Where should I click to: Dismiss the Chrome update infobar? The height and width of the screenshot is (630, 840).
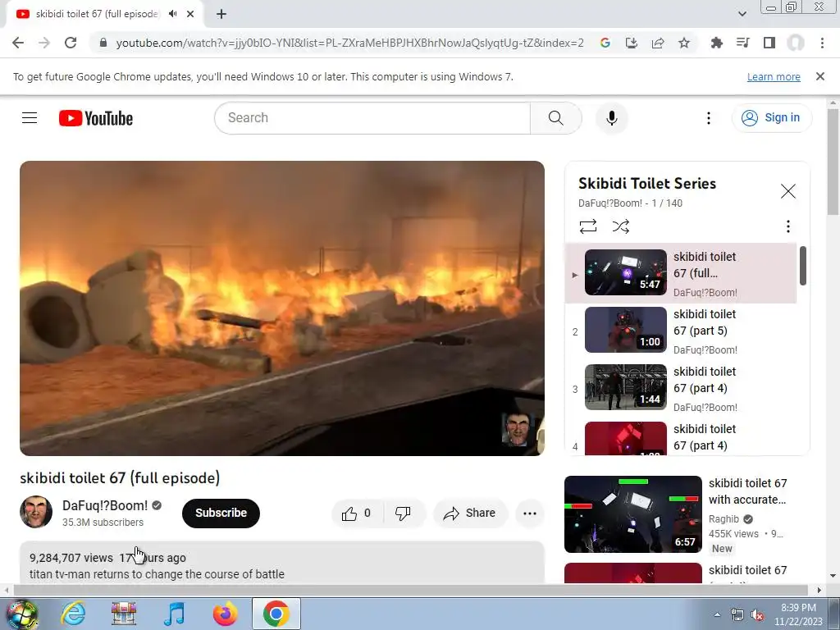(x=820, y=76)
